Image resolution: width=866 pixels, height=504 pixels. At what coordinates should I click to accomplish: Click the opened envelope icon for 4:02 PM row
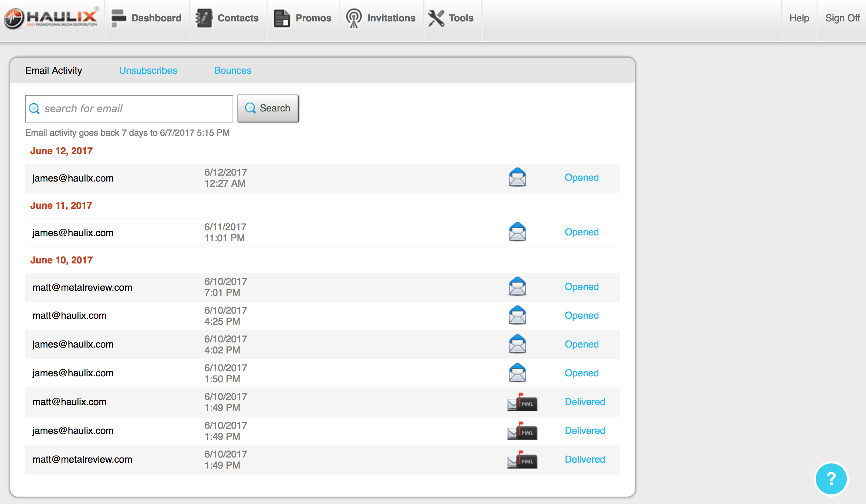pos(517,344)
